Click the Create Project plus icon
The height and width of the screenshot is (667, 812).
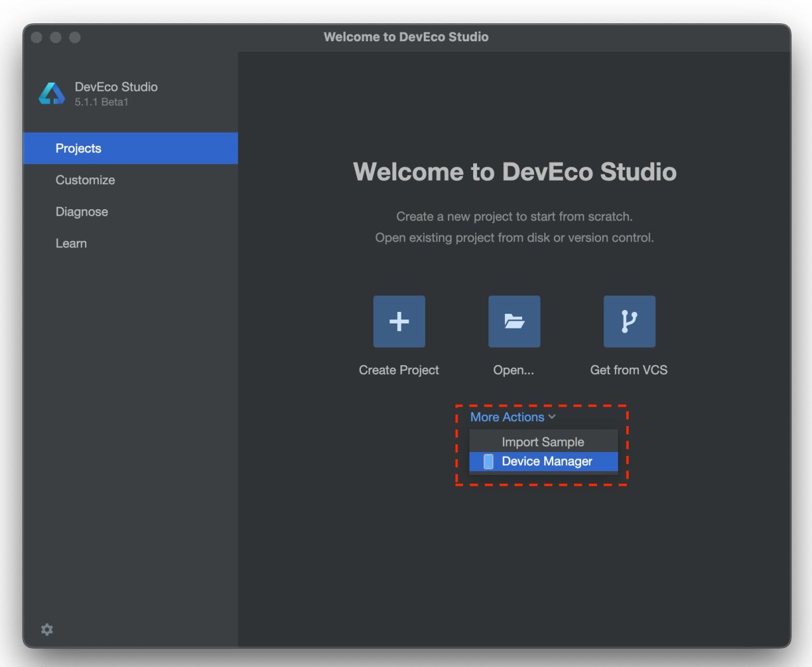click(x=399, y=321)
